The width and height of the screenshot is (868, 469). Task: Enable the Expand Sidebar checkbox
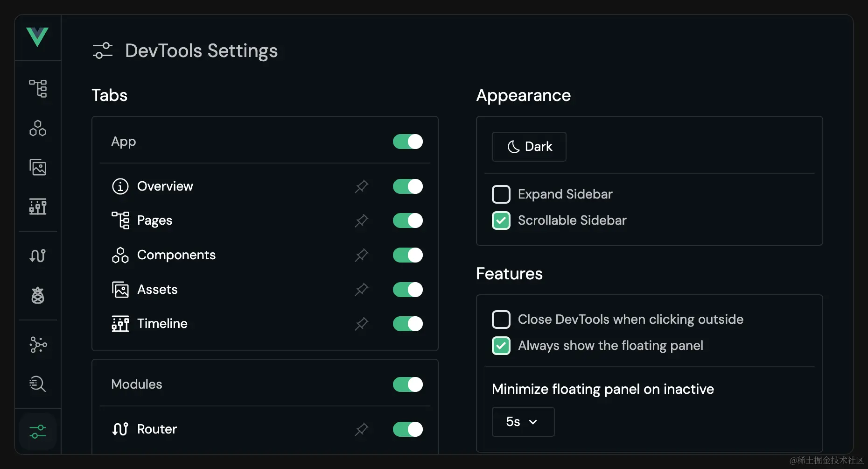[501, 194]
